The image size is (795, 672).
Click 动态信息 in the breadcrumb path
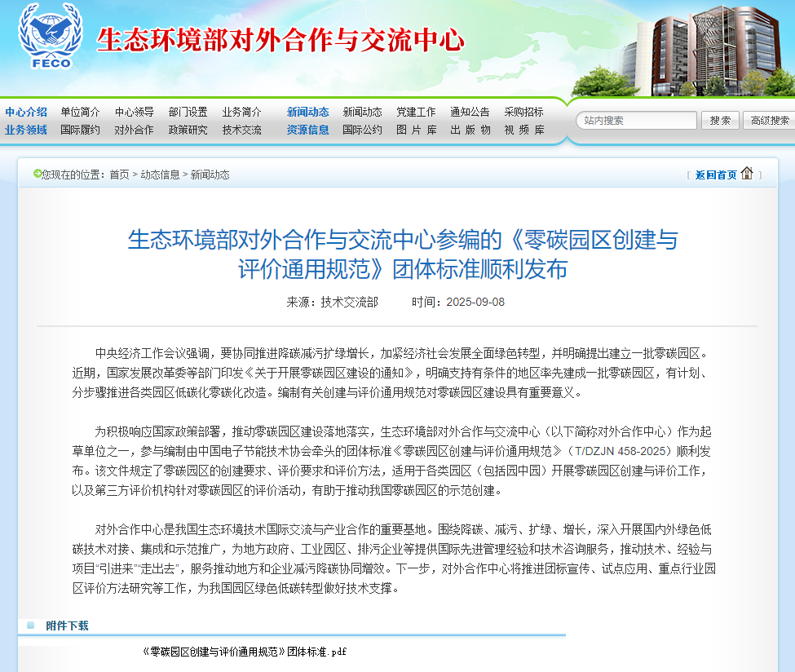[x=160, y=175]
